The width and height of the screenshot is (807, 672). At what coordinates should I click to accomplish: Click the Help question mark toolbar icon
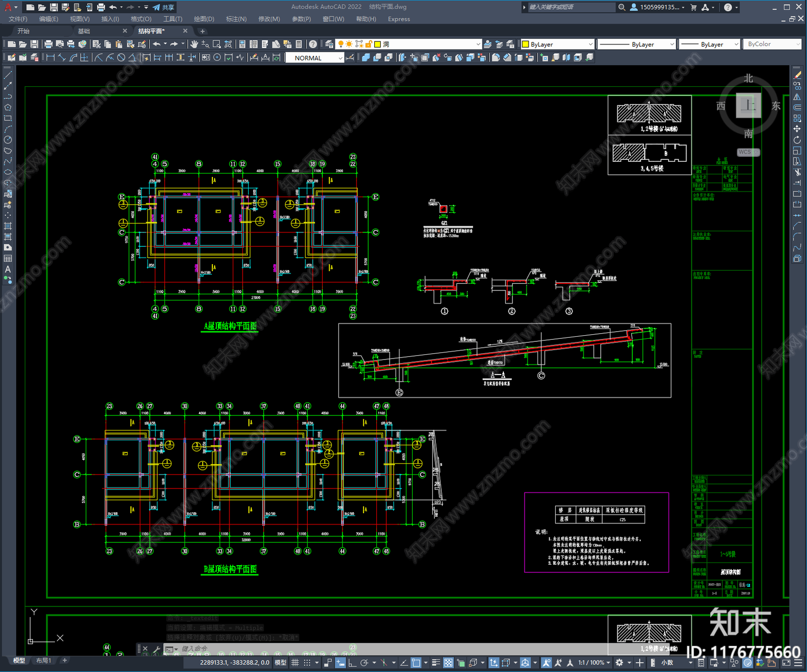coord(313,44)
